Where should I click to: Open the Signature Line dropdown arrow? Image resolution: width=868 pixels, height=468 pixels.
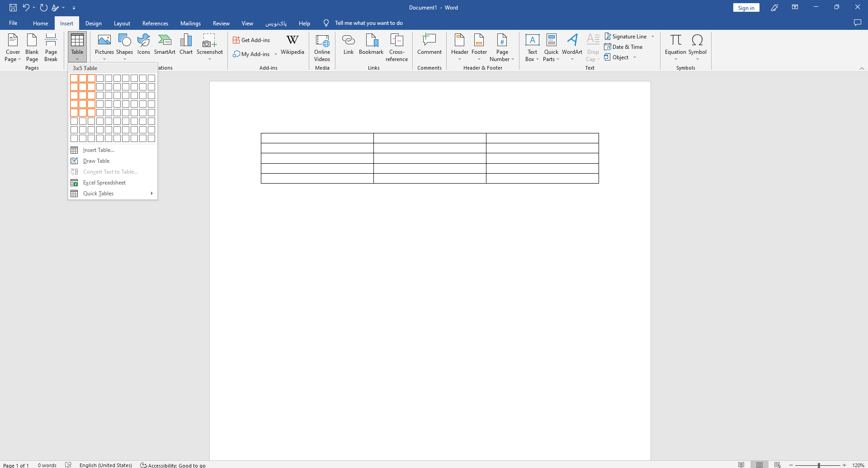(653, 37)
